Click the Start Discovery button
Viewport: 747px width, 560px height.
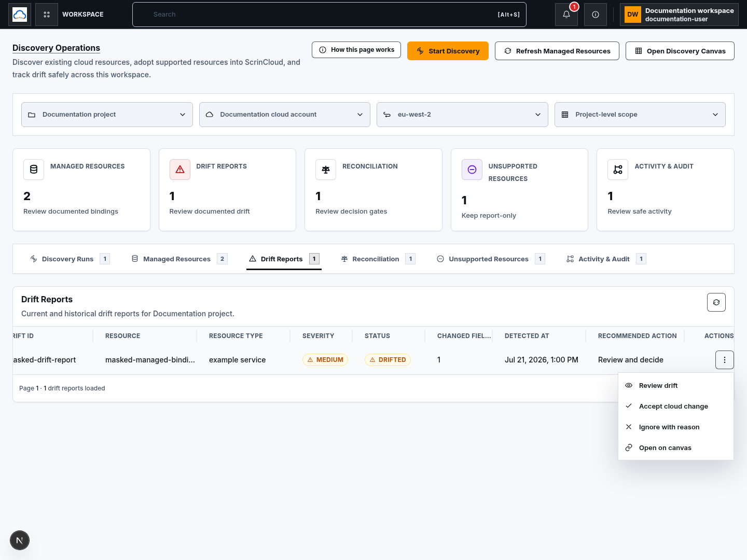pyautogui.click(x=448, y=51)
